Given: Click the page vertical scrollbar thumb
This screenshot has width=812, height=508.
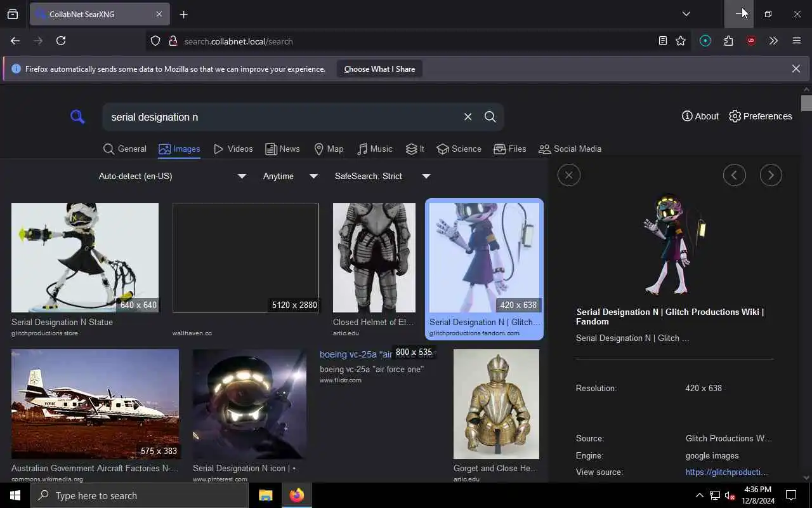Looking at the screenshot, I should [806, 103].
